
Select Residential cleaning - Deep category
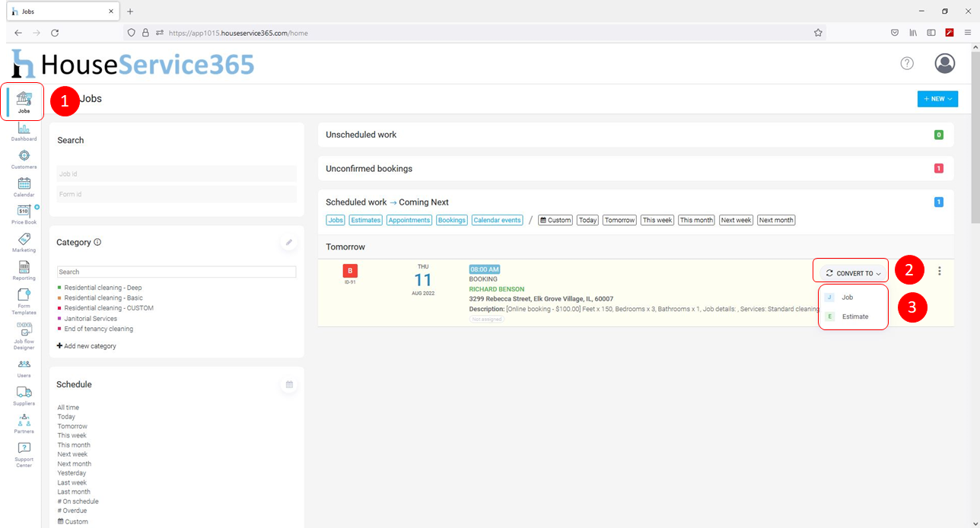pos(103,288)
